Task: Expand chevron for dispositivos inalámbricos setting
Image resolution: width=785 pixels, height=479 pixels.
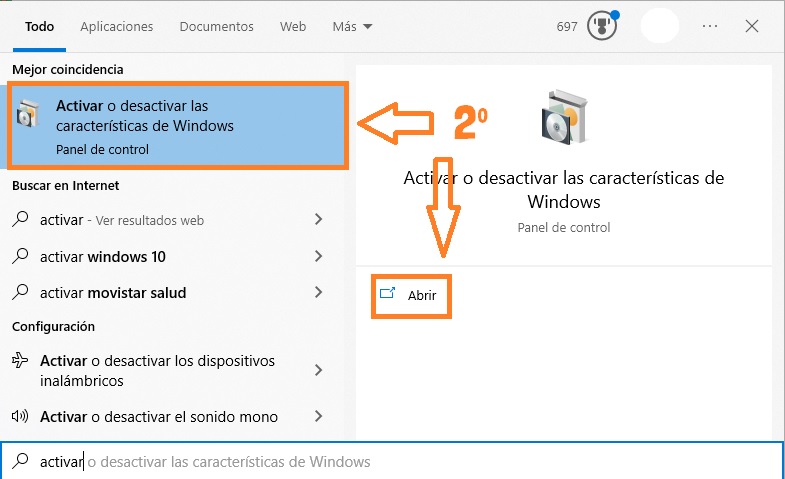Action: click(318, 370)
